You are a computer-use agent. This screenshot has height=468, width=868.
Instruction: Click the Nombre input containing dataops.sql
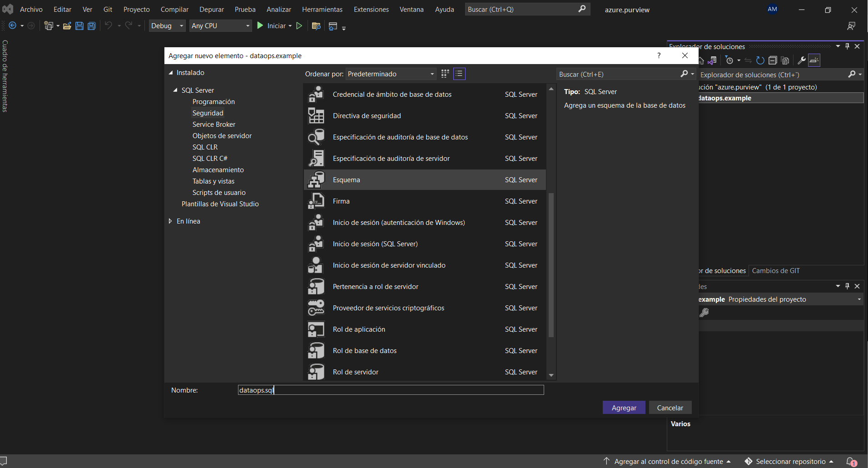pyautogui.click(x=391, y=390)
